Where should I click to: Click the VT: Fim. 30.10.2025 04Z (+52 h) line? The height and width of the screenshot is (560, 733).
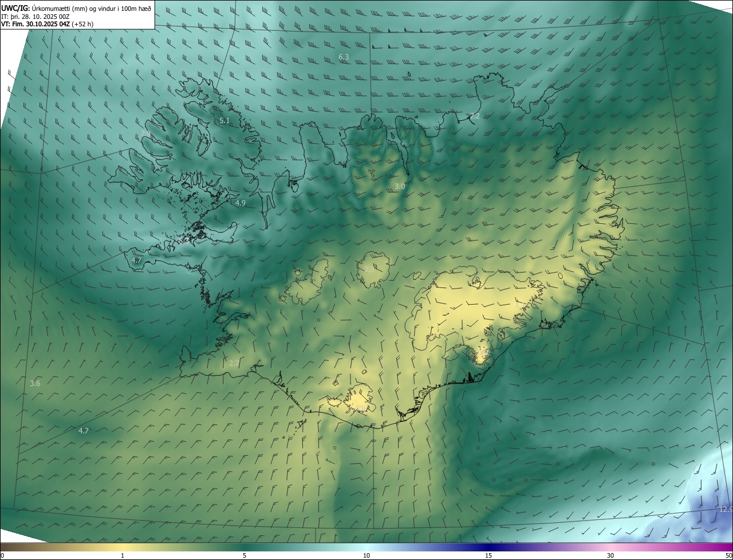[x=47, y=24]
